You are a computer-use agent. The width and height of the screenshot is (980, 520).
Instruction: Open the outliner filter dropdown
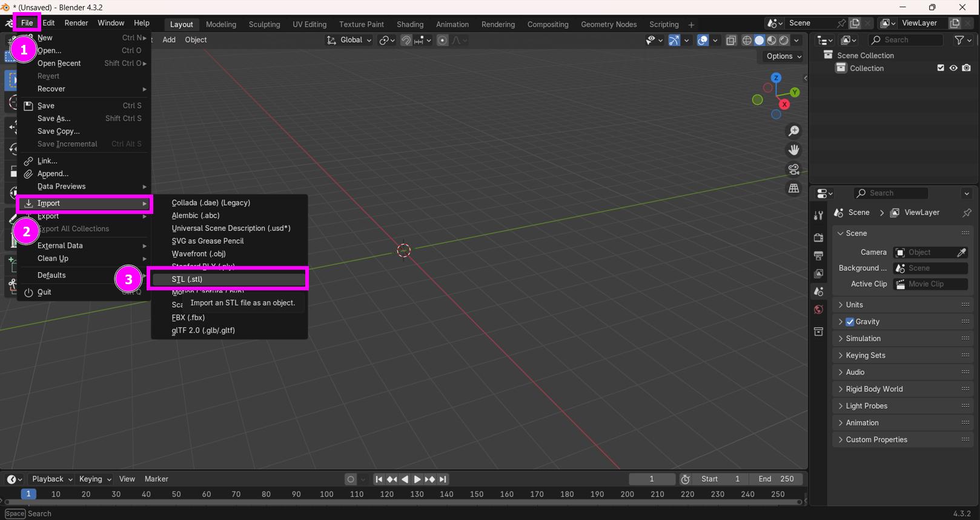pyautogui.click(x=963, y=40)
